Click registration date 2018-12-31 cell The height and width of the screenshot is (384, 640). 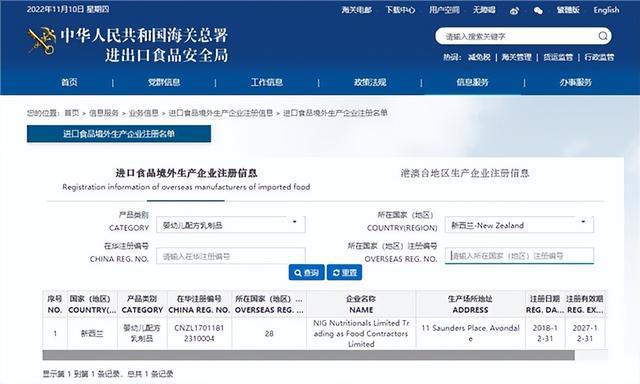[x=545, y=333]
